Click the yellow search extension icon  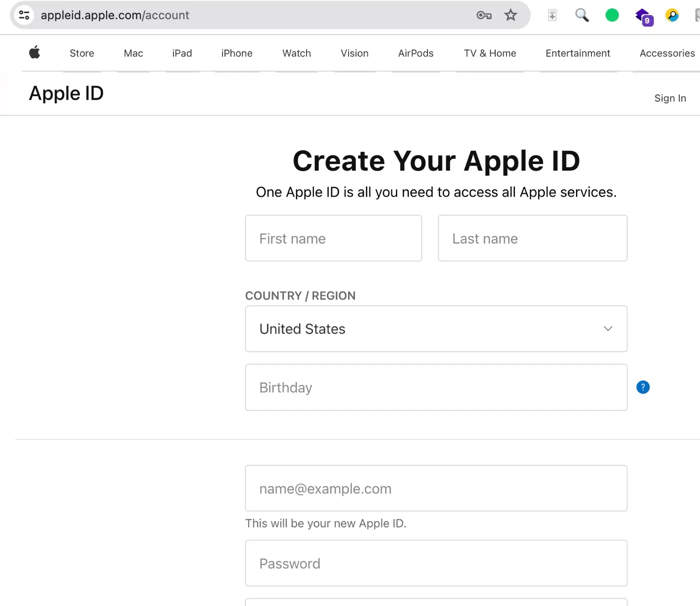pyautogui.click(x=672, y=15)
